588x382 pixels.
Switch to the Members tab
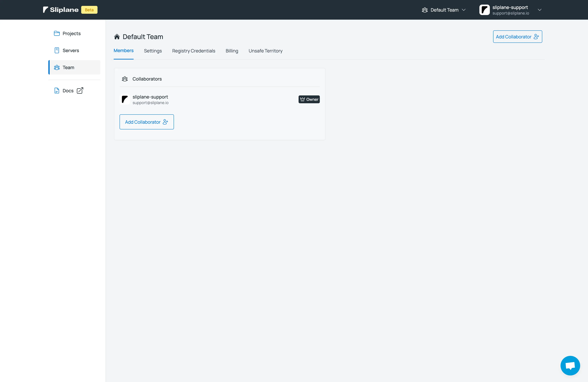click(123, 51)
